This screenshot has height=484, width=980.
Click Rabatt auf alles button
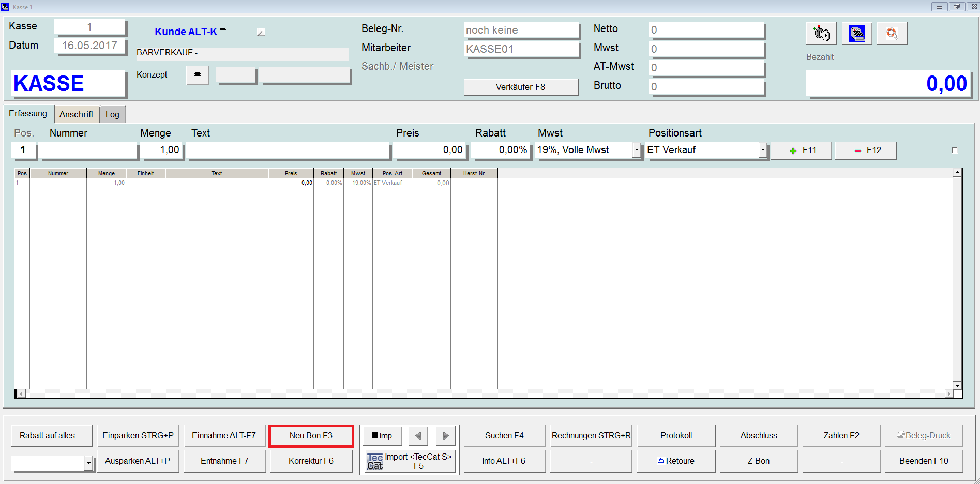pos(51,436)
